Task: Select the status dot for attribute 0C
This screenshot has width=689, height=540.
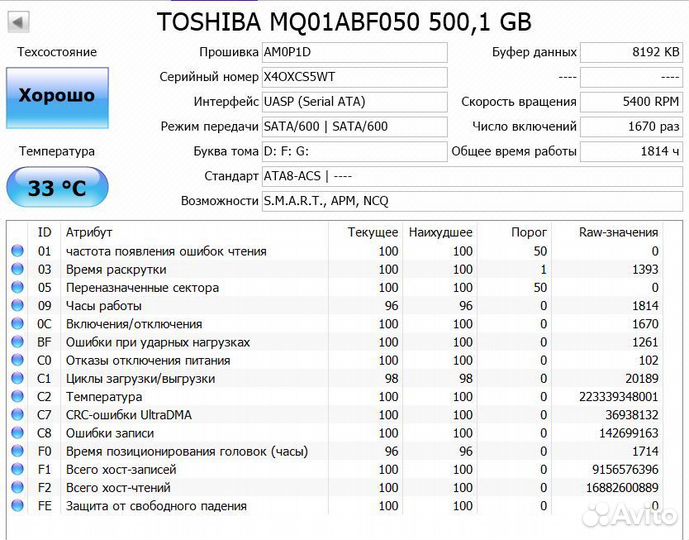Action: pos(18,324)
